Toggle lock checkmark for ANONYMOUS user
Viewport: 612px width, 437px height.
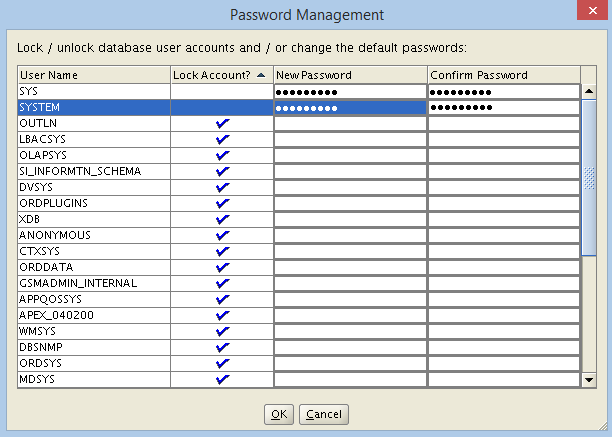(222, 235)
